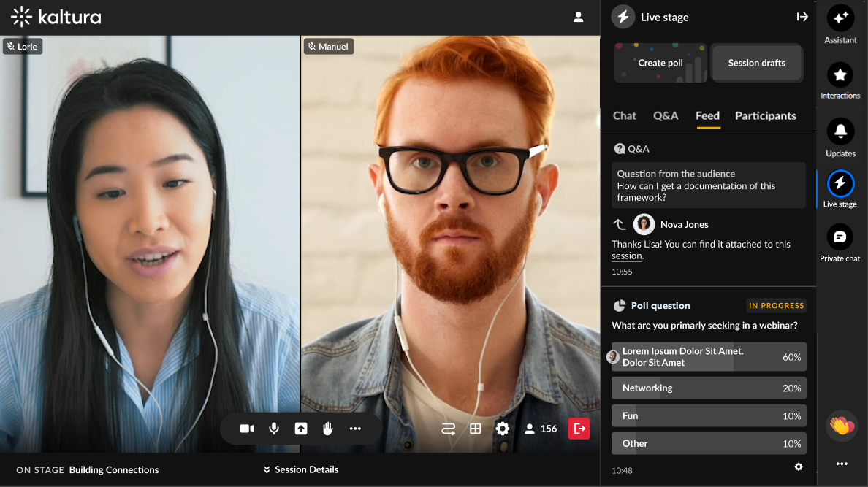The height and width of the screenshot is (487, 868).
Task: Collapse the Live stage panel arrow
Action: (x=802, y=17)
